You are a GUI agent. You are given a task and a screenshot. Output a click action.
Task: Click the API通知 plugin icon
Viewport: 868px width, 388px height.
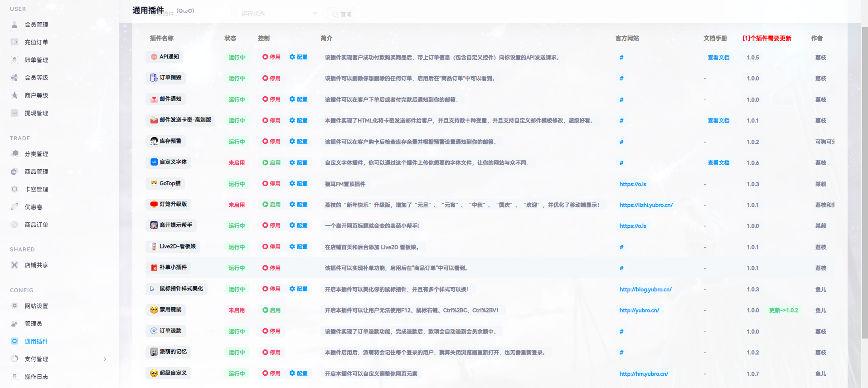154,57
